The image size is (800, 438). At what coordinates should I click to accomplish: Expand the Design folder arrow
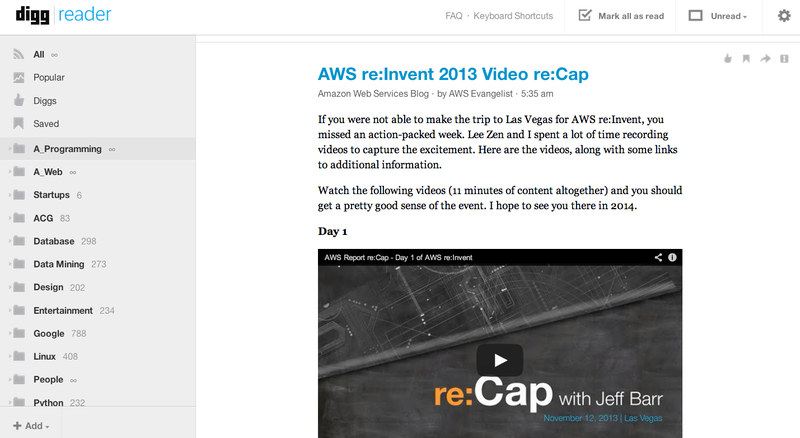[x=10, y=287]
